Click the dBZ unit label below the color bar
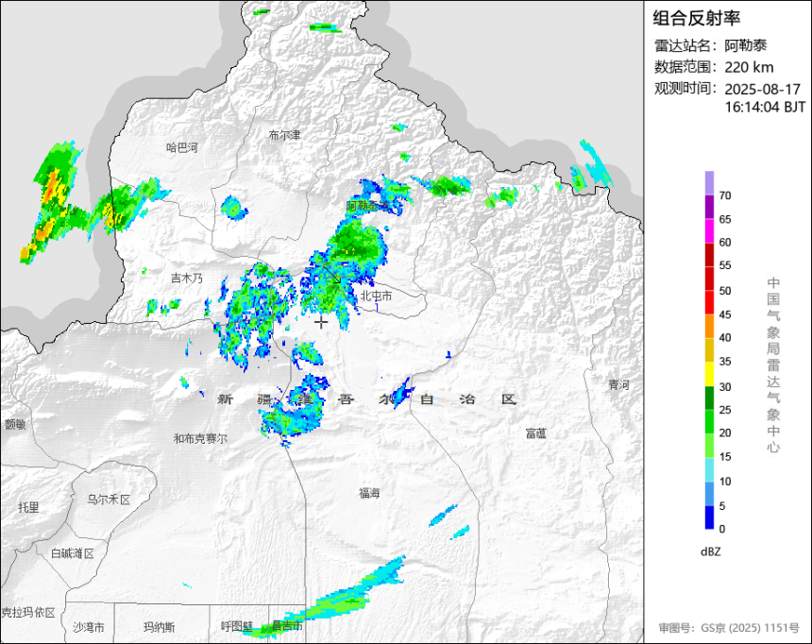This screenshot has width=812, height=644. coord(710,551)
